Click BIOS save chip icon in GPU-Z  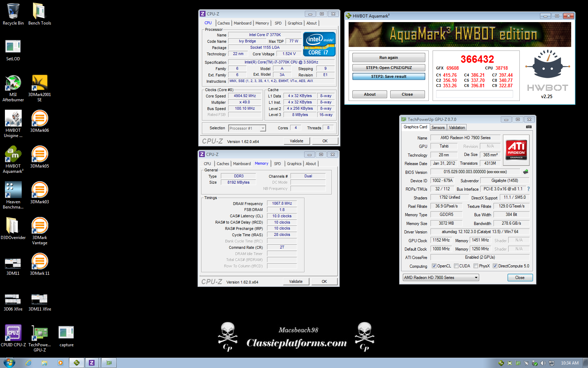point(526,172)
